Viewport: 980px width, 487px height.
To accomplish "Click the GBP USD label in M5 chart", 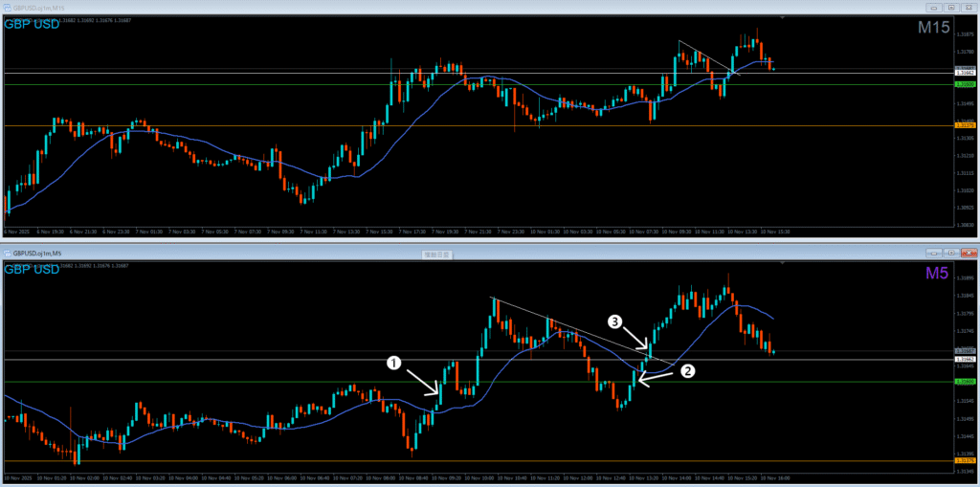I will pyautogui.click(x=33, y=270).
